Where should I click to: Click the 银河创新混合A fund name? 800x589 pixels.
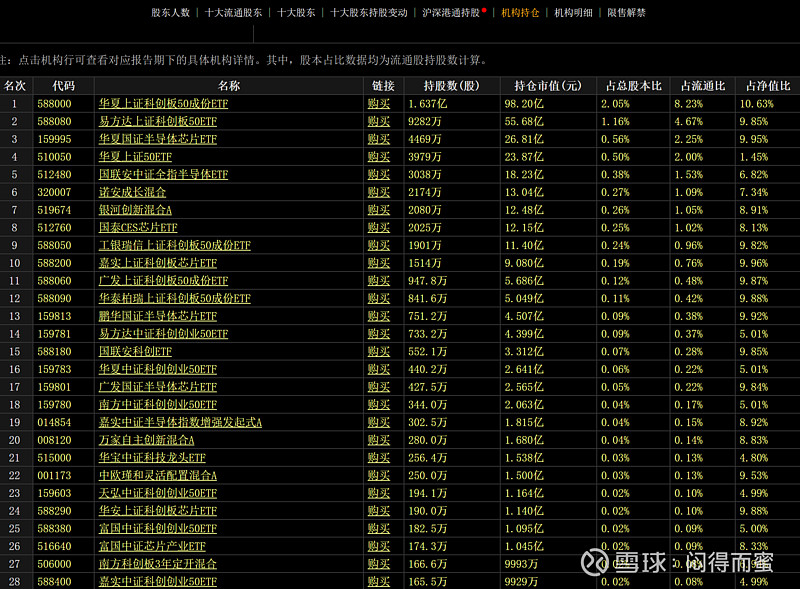pos(135,210)
